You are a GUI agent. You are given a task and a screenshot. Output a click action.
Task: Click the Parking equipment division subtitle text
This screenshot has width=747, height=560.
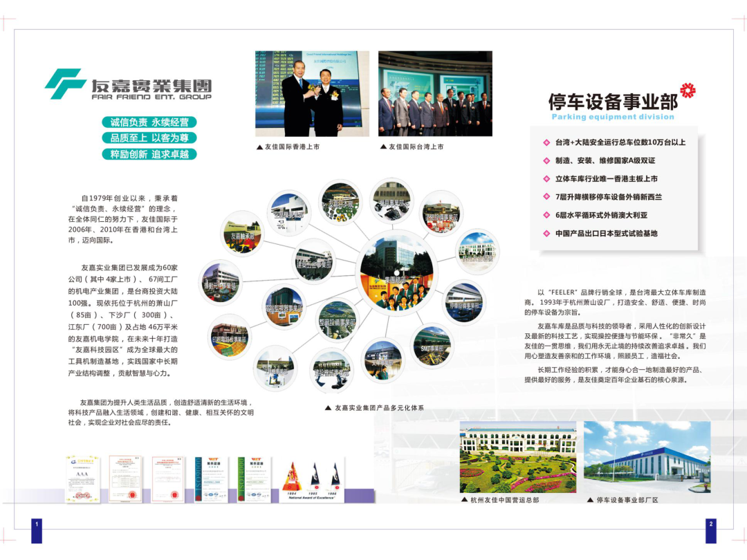click(613, 118)
